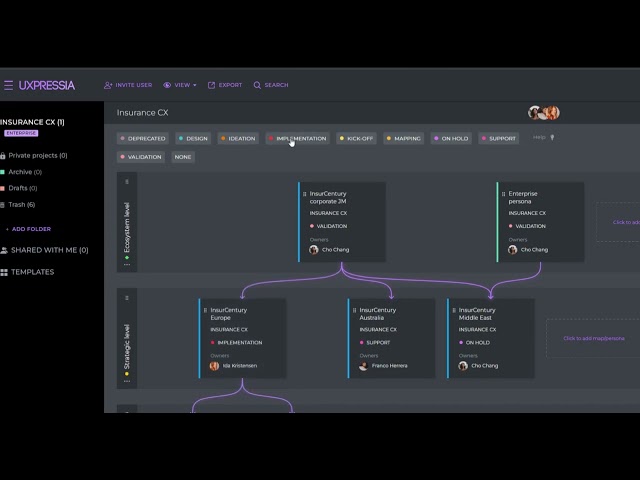Image resolution: width=640 pixels, height=480 pixels.
Task: Toggle the Design status filter
Action: [x=193, y=138]
